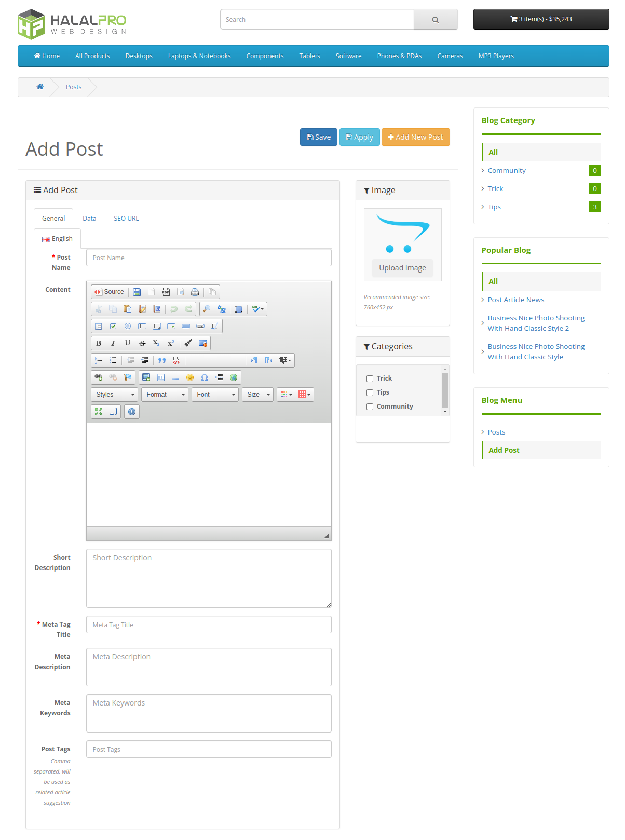Insert a smiley emoticon into content
The width and height of the screenshot is (625, 840).
click(190, 377)
